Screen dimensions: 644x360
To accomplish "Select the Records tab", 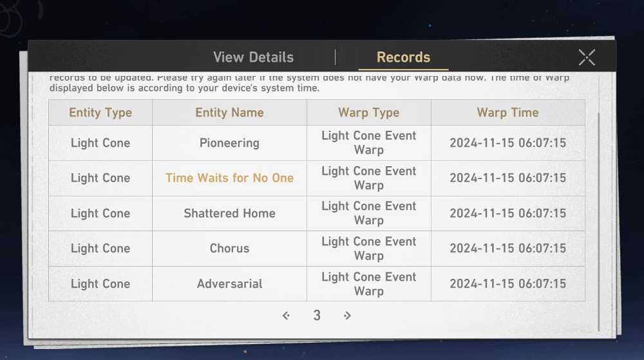I will (x=403, y=57).
